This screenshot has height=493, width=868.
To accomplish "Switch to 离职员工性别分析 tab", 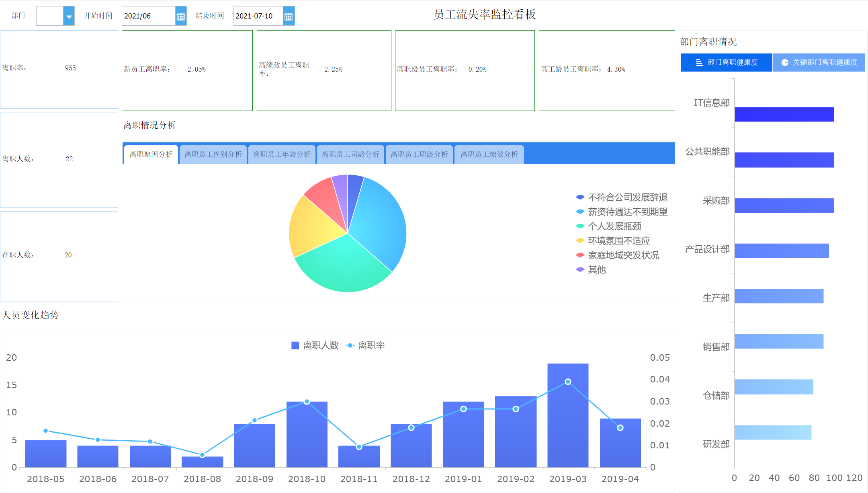I will [x=213, y=154].
